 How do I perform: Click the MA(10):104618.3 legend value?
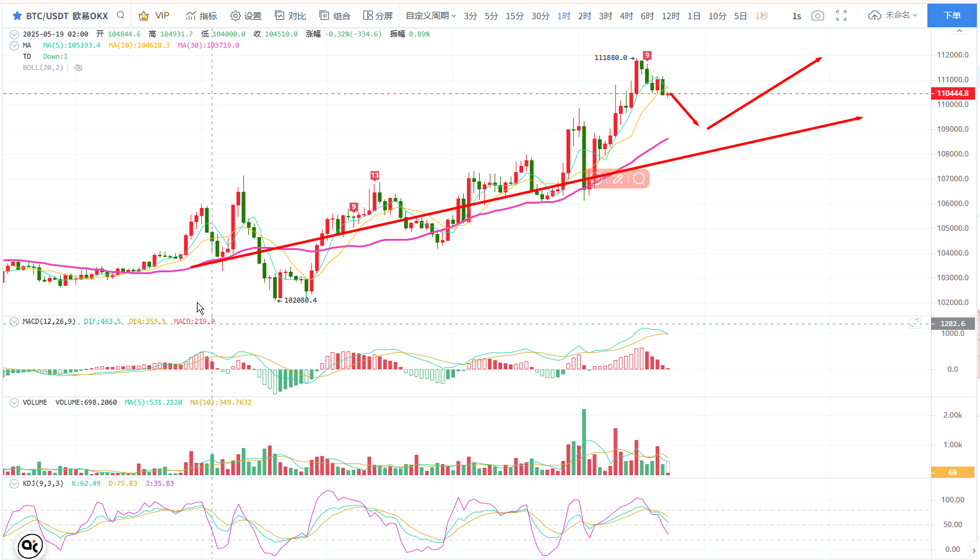139,45
